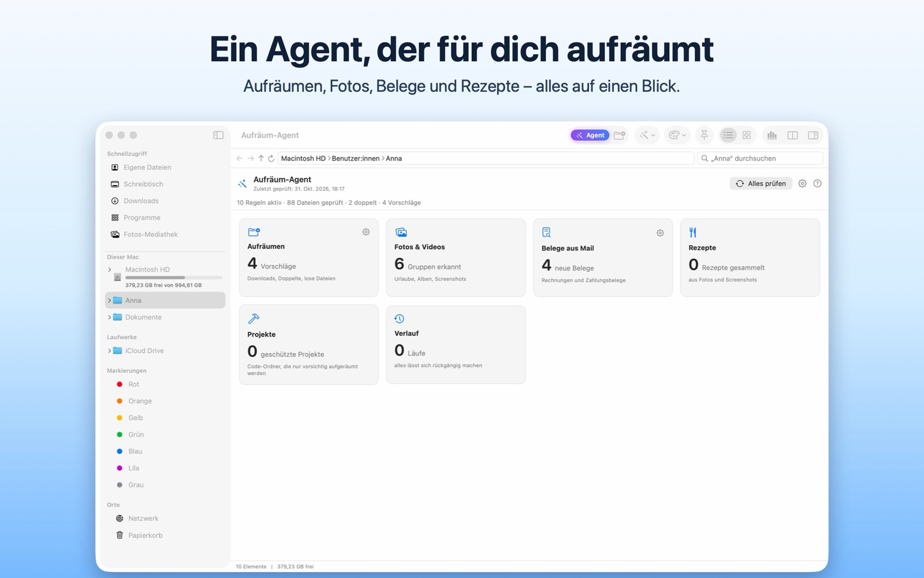Open the Fotos & Videos card
This screenshot has height=578, width=924.
pyautogui.click(x=456, y=258)
